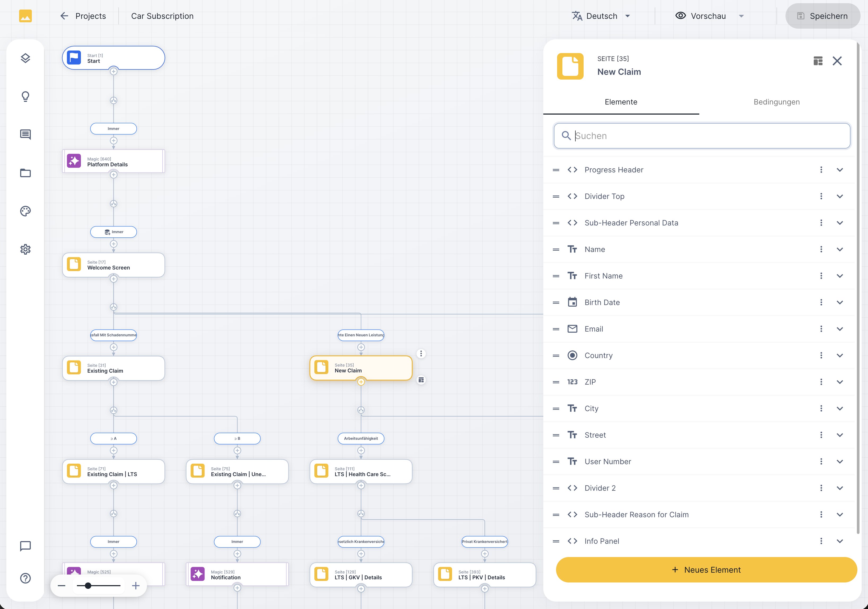Open the messages list icon in sidebar
This screenshot has height=609, width=868.
(25, 134)
